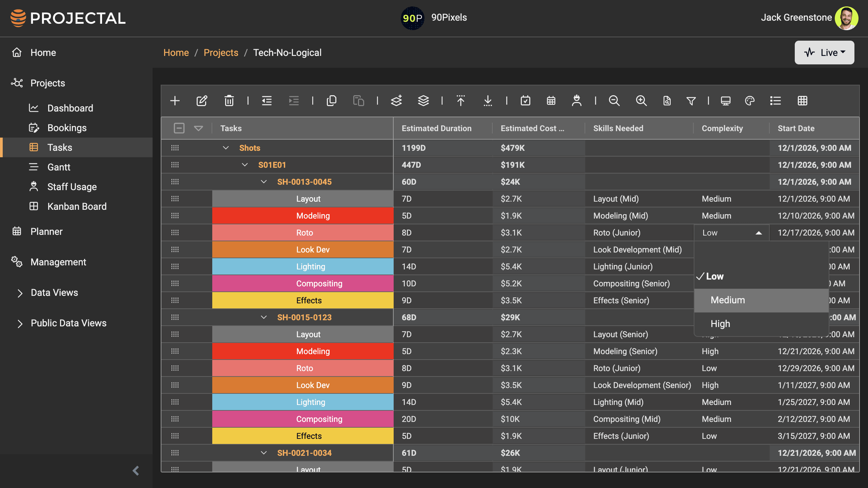Click the move-to-bottom arrow icon

coord(488,101)
